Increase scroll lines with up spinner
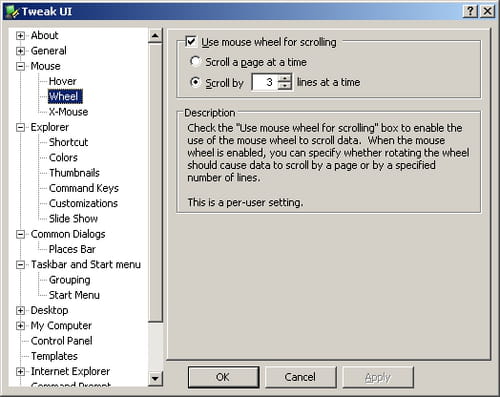500x397 pixels. [x=284, y=78]
